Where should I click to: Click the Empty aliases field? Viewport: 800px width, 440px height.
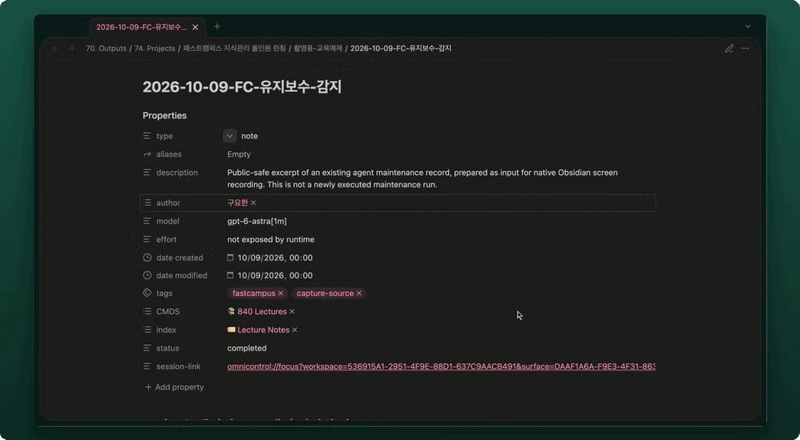point(239,154)
